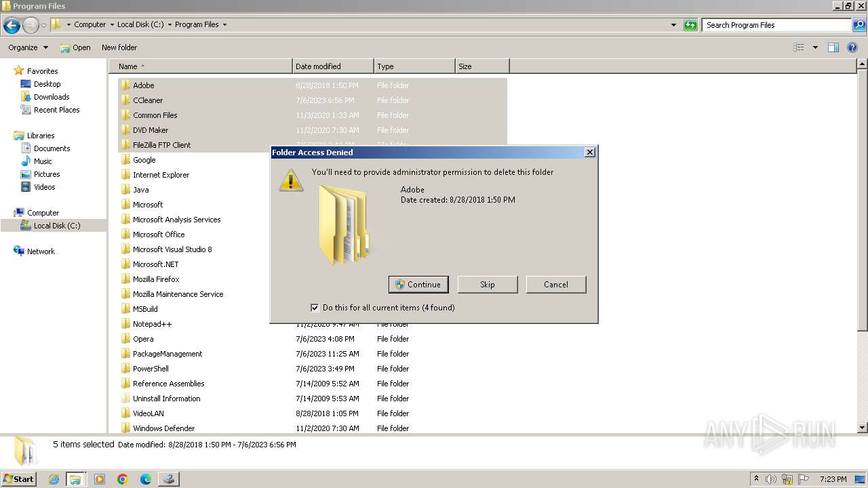Select the PowerShell folder row
This screenshot has height=488, width=868.
pyautogui.click(x=313, y=369)
